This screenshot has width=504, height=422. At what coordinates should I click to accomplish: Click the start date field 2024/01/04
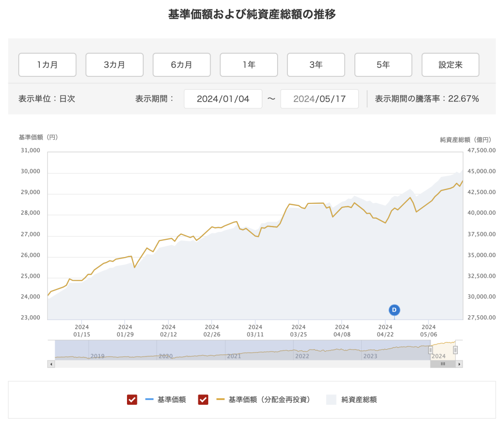[223, 99]
